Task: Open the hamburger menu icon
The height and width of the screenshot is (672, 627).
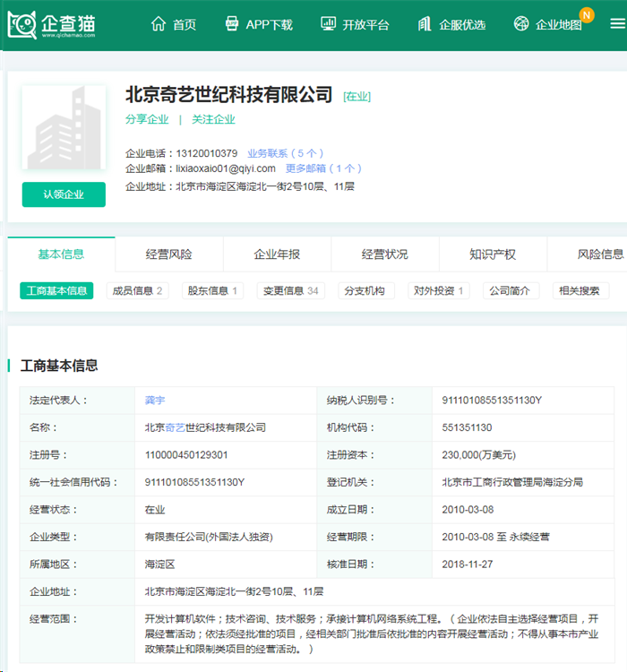Action: [617, 24]
